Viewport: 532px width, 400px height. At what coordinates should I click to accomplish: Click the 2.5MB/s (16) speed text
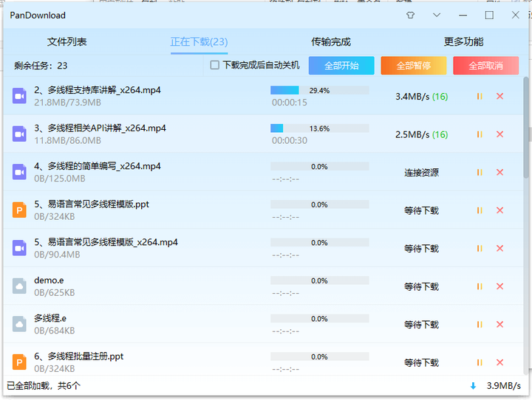(x=421, y=134)
